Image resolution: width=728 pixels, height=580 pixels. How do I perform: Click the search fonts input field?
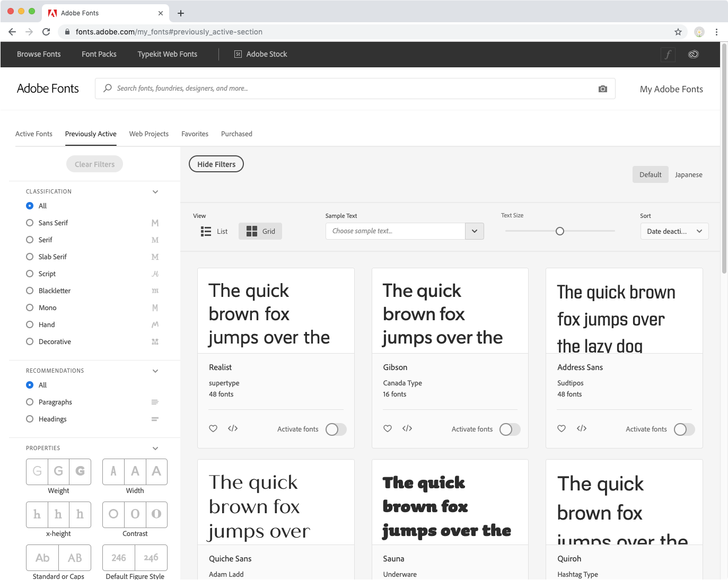click(x=355, y=89)
